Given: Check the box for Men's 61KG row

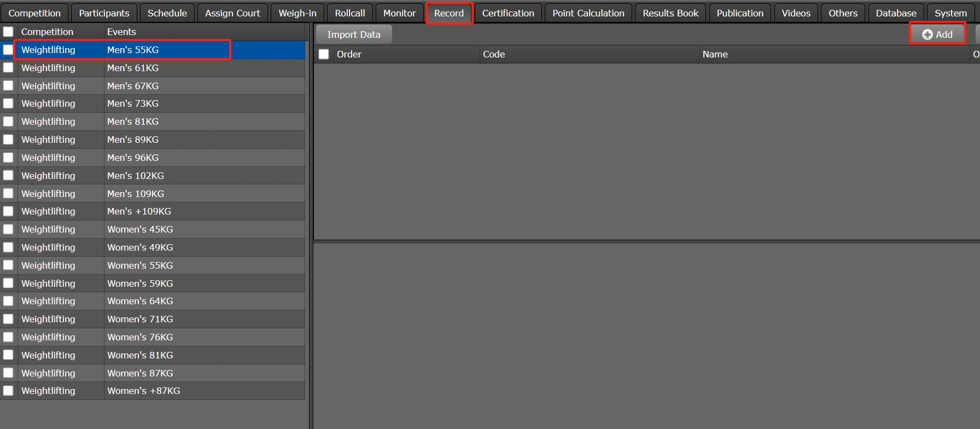Looking at the screenshot, I should [8, 68].
